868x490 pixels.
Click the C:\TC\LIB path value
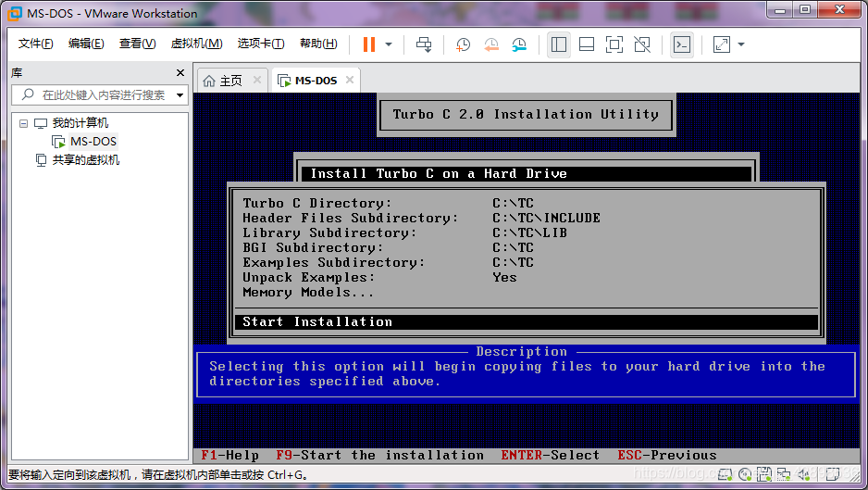coord(529,232)
